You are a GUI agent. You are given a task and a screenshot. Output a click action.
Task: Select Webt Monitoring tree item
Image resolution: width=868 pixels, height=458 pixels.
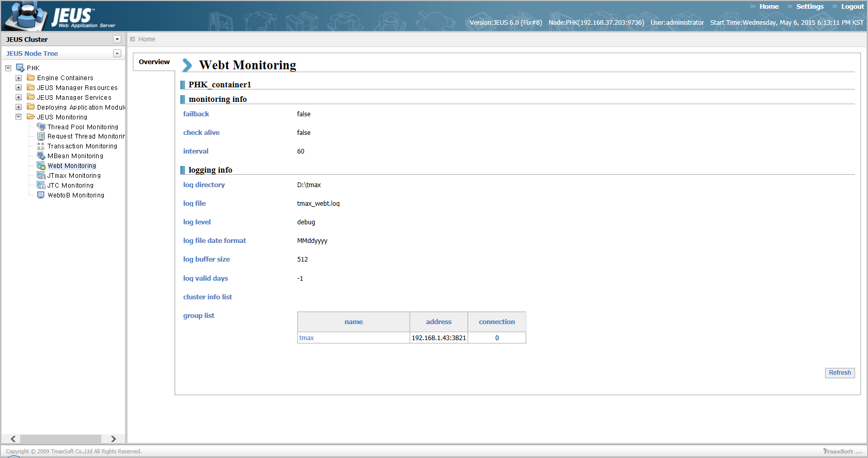pos(72,166)
